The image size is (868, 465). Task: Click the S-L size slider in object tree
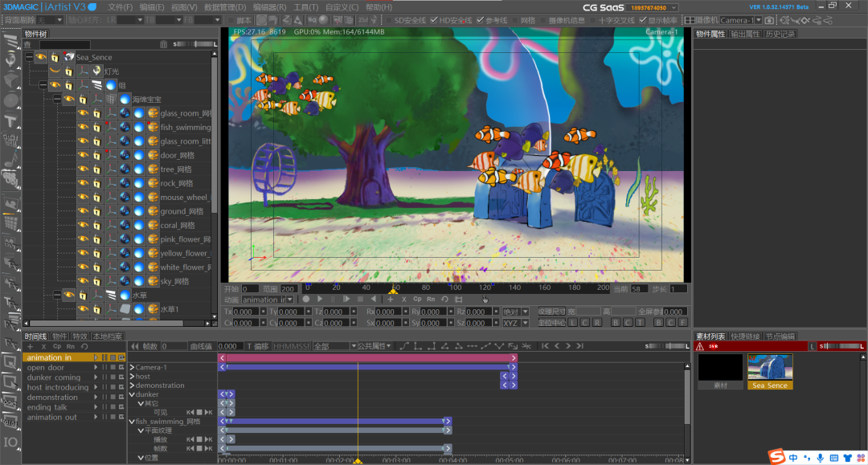coord(194,44)
